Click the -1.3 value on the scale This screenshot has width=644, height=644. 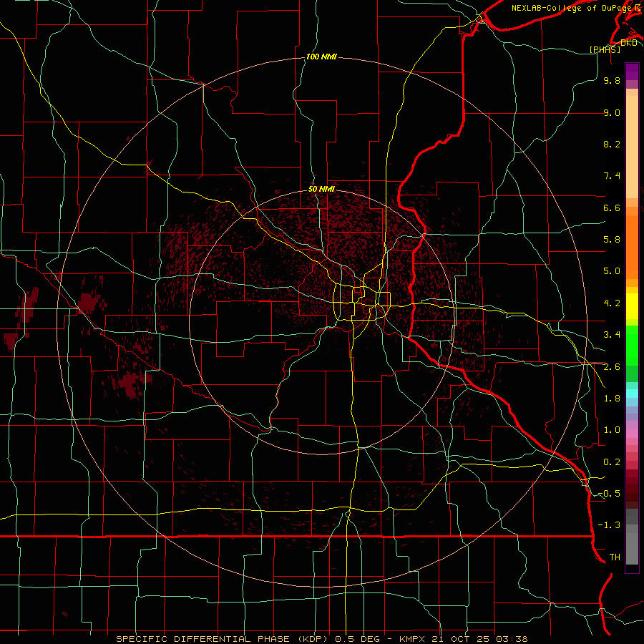pyautogui.click(x=610, y=525)
